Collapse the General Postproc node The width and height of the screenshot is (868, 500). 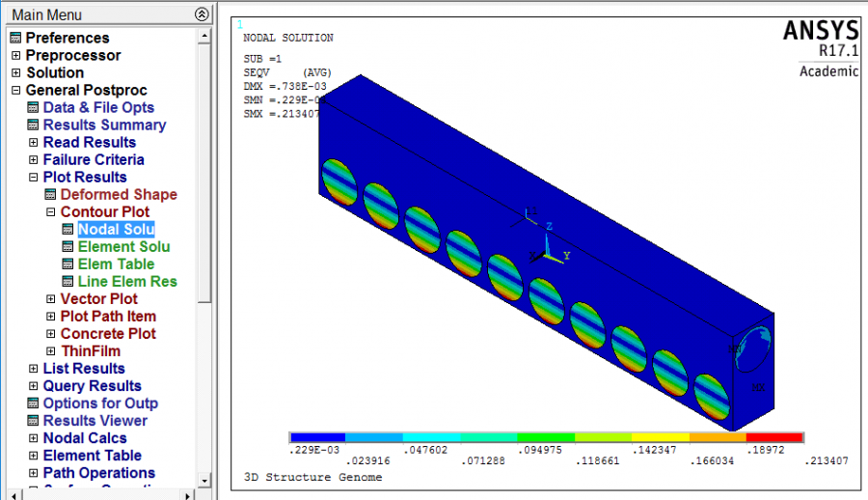point(16,90)
